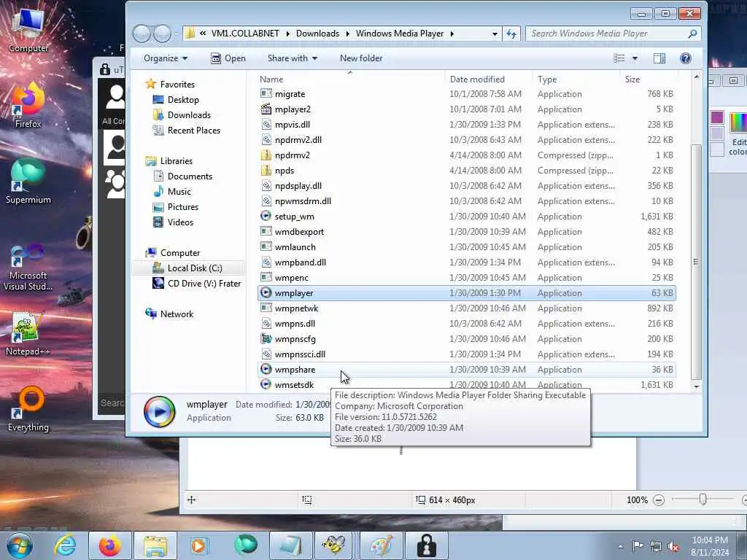Go to VM1.COLLABNET breadcrumb
The height and width of the screenshot is (560, 747).
(245, 34)
